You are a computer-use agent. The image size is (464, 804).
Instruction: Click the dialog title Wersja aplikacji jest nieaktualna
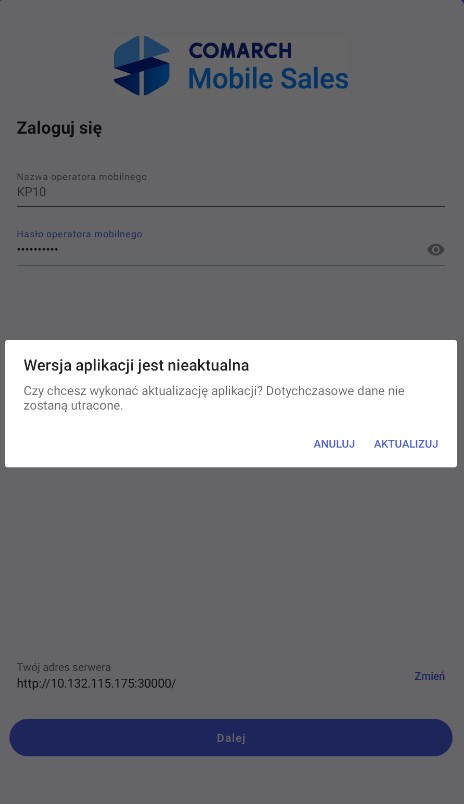click(136, 365)
